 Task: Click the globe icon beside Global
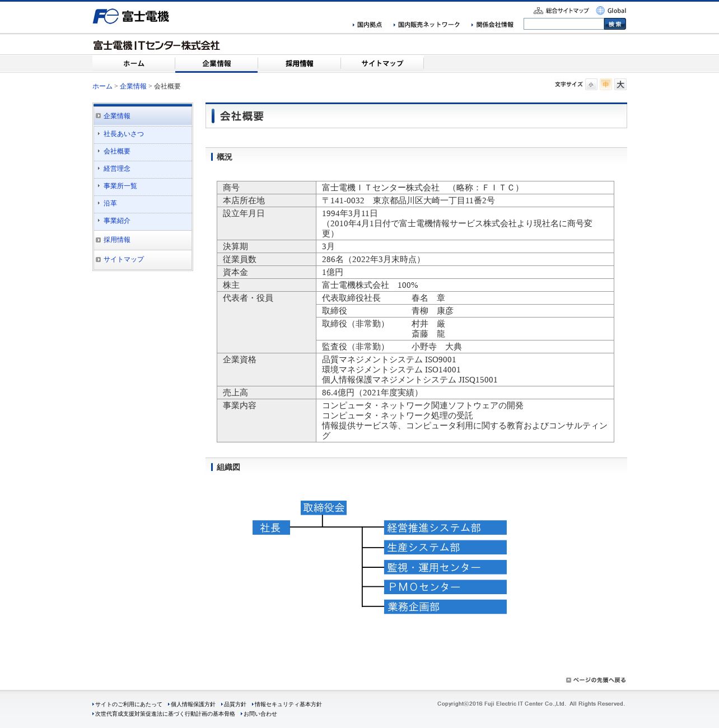click(600, 11)
